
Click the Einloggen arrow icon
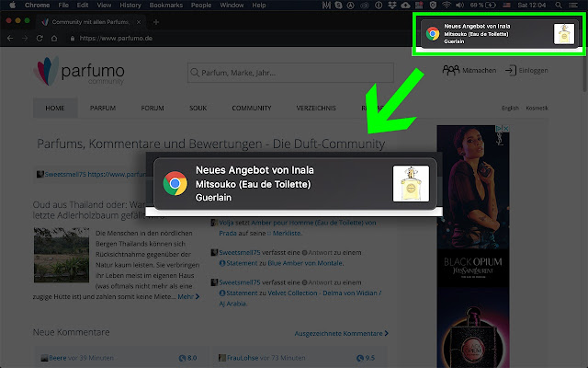click(x=511, y=70)
